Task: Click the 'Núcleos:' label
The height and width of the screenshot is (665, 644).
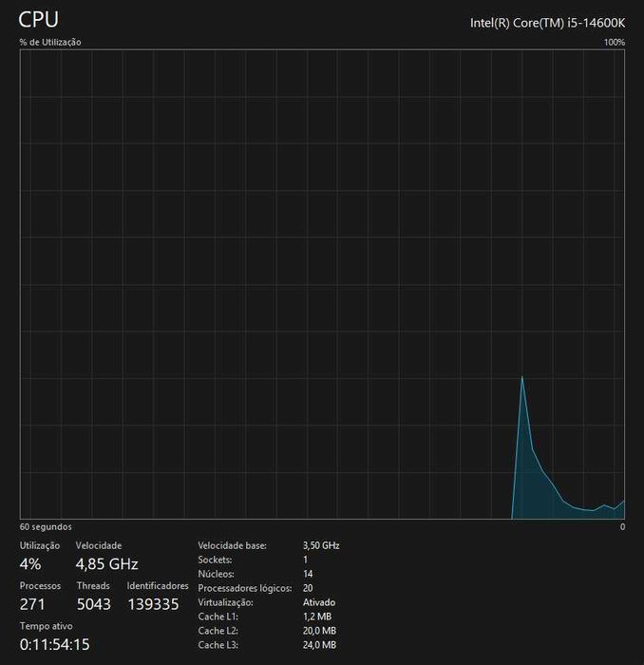Action: (x=217, y=574)
